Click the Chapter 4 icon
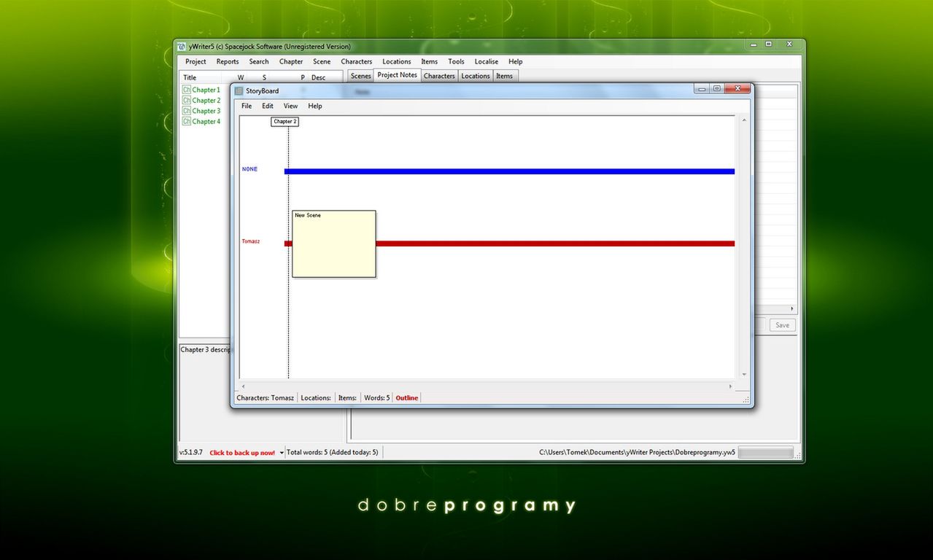 187,122
